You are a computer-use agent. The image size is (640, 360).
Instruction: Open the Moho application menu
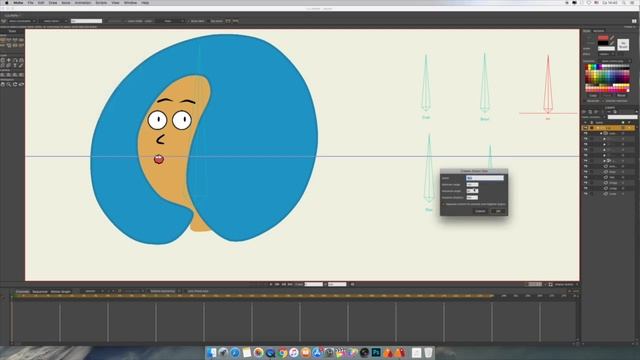(18, 2)
